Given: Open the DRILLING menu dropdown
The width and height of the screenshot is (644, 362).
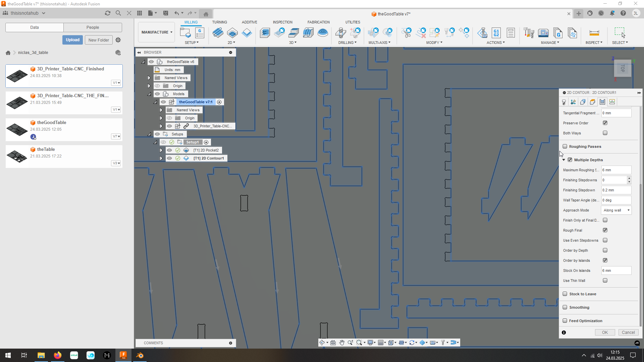Looking at the screenshot, I should click(x=347, y=43).
